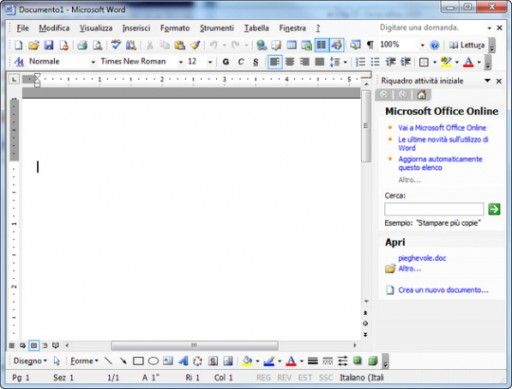Toggle bulleted list formatting
Viewport: 512px width, 389px height.
[375, 62]
